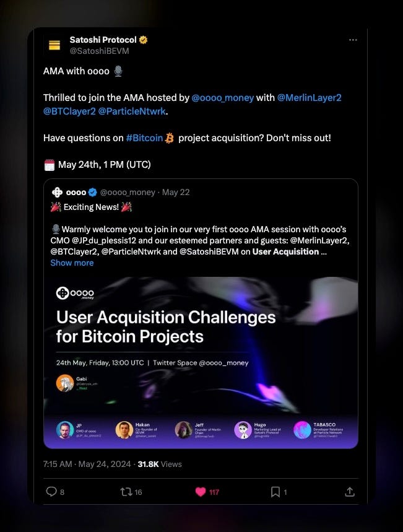This screenshot has height=532, width=403.
Task: Click the 7:15 AM May 24, 2024 timestamp
Action: click(87, 464)
